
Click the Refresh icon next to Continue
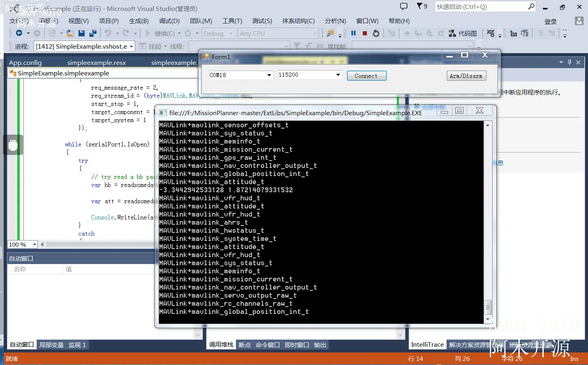coord(187,33)
